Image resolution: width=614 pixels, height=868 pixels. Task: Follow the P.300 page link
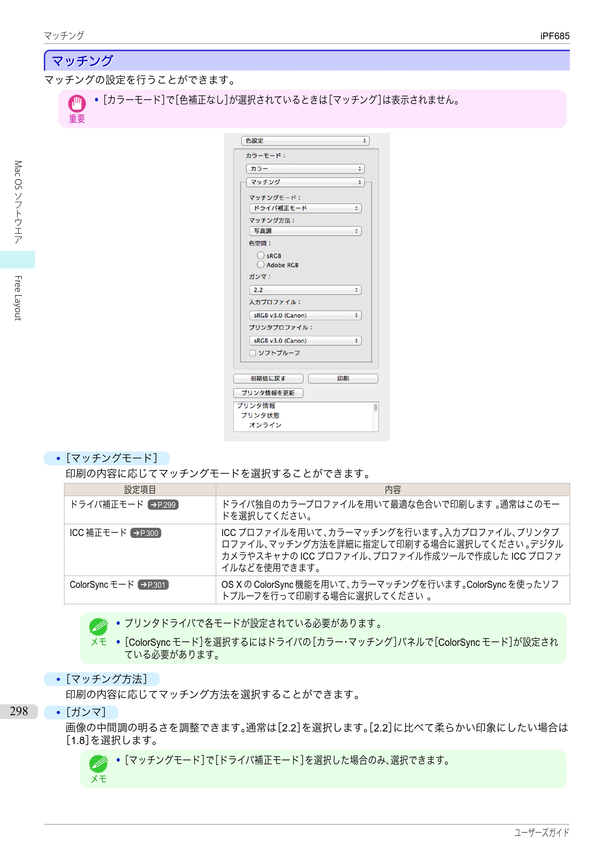click(x=145, y=533)
